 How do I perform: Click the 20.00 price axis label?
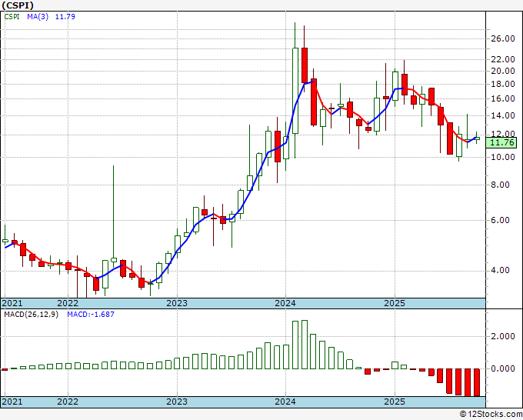coord(503,71)
